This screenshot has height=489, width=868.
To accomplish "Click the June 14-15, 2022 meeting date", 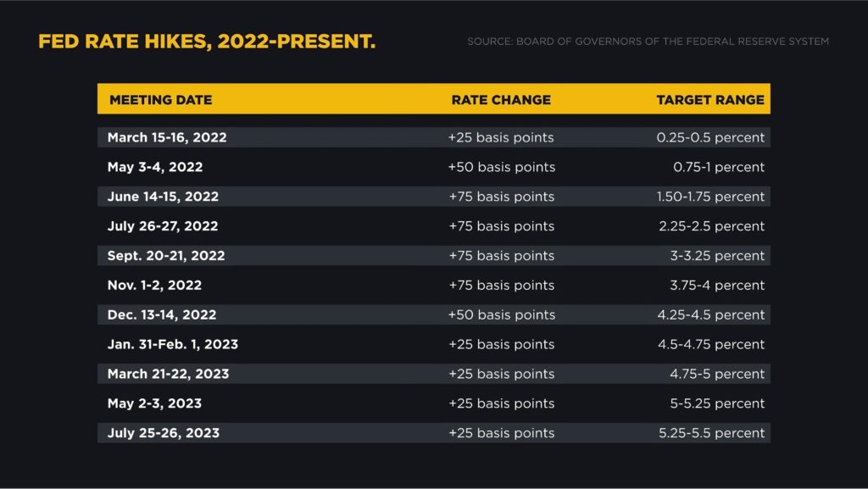I will click(x=163, y=197).
